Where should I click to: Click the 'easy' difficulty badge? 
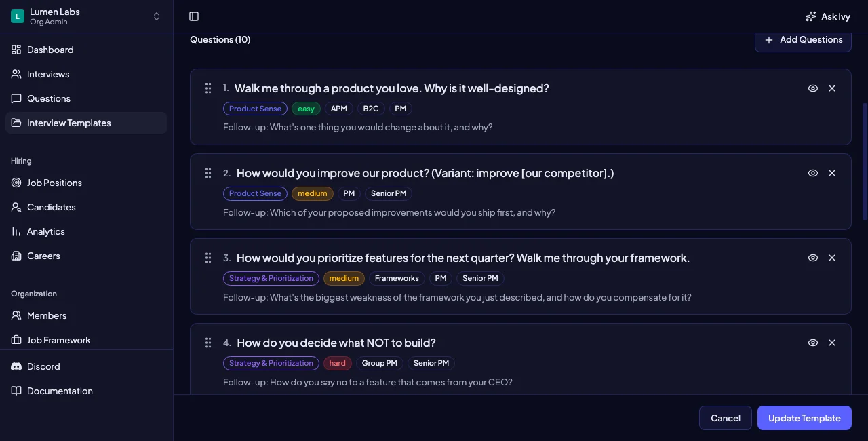(x=306, y=109)
